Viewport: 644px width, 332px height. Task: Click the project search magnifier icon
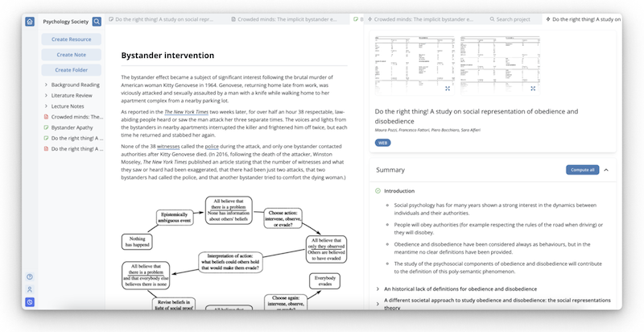pyautogui.click(x=97, y=22)
